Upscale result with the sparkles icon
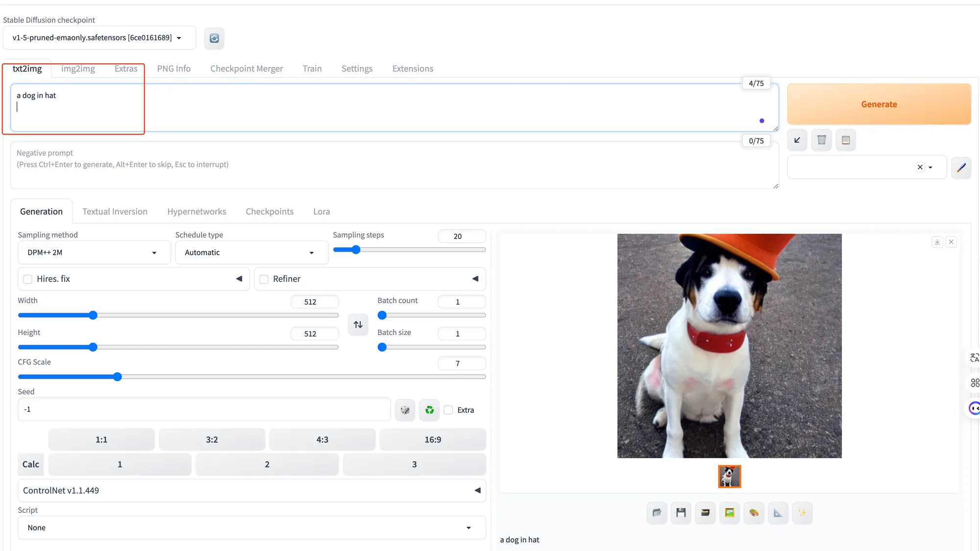980x551 pixels. coord(802,513)
